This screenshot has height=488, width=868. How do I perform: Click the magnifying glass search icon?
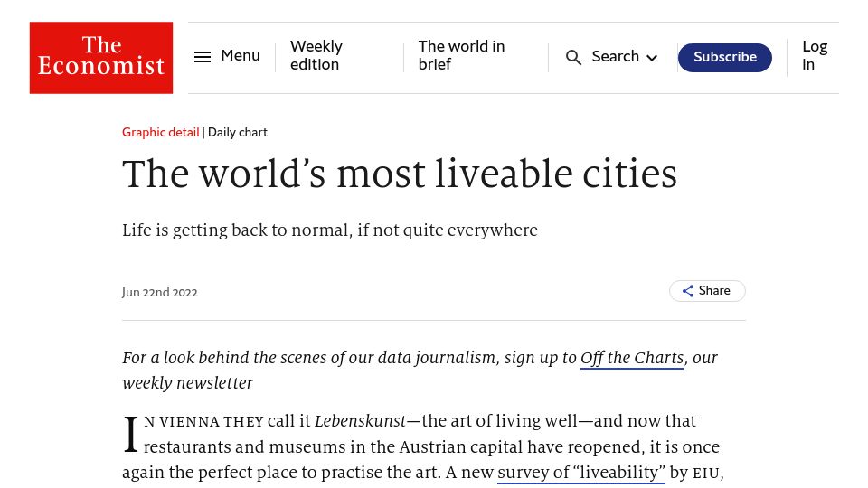(x=573, y=57)
